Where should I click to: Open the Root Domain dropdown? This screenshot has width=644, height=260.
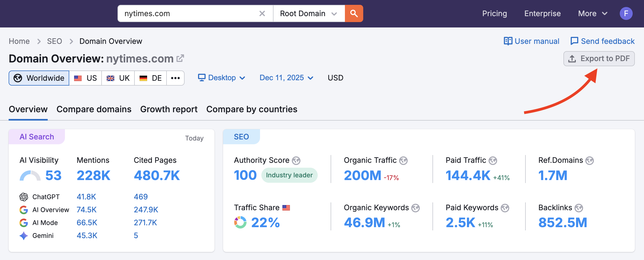309,13
